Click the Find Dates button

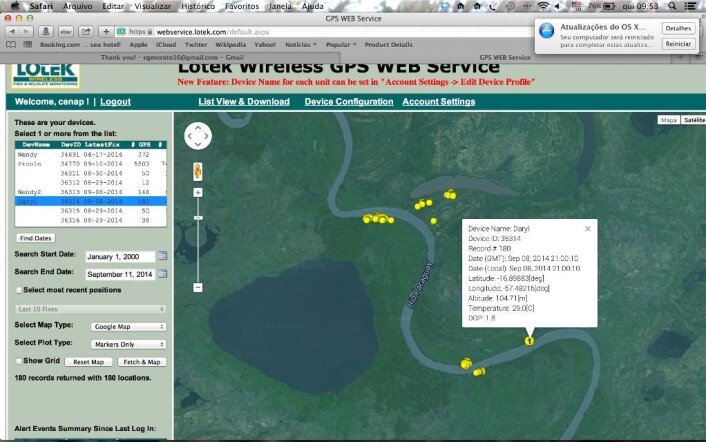(35, 238)
